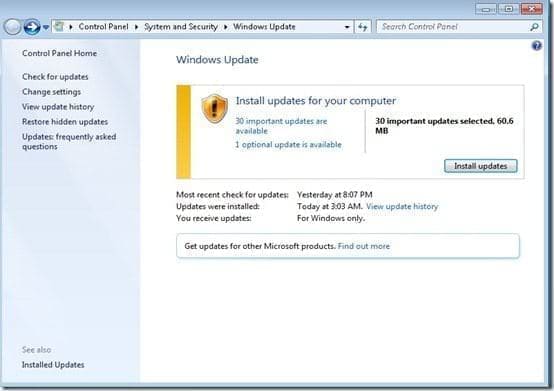
Task: Maximize the Windows Update window
Action: coord(508,9)
